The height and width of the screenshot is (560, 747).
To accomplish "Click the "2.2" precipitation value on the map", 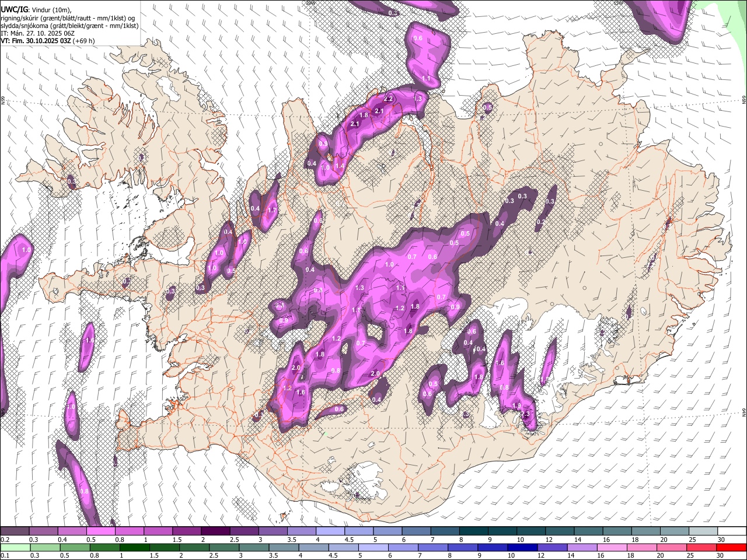I will pyautogui.click(x=388, y=99).
